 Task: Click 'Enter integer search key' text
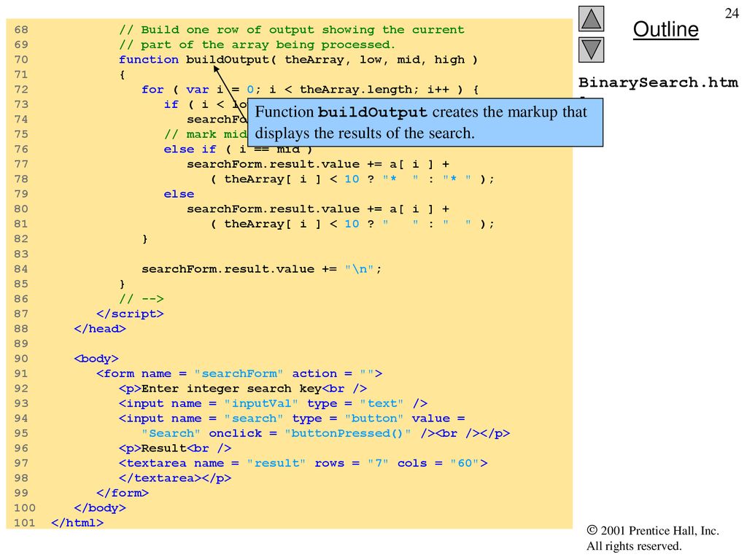click(x=231, y=389)
